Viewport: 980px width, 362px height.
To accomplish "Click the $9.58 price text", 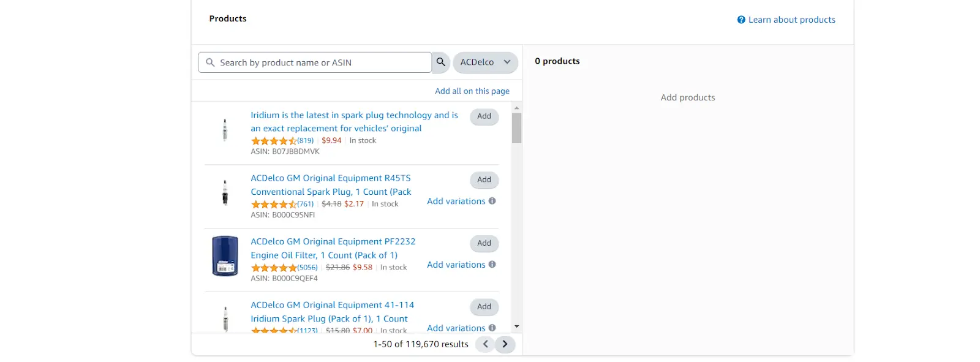I will (x=363, y=267).
